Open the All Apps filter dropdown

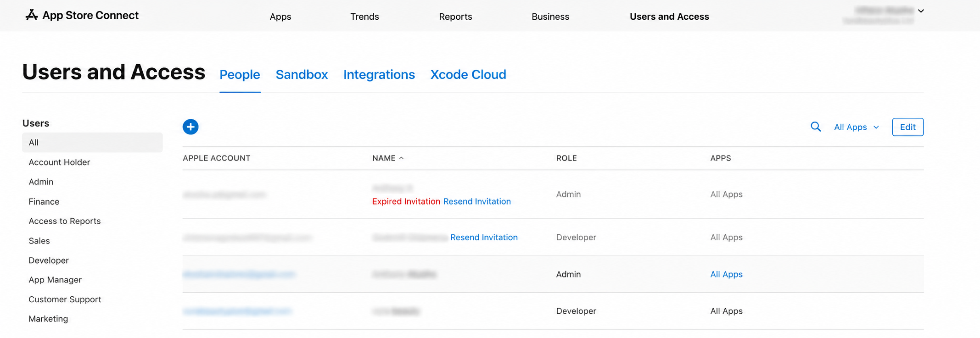click(x=856, y=127)
